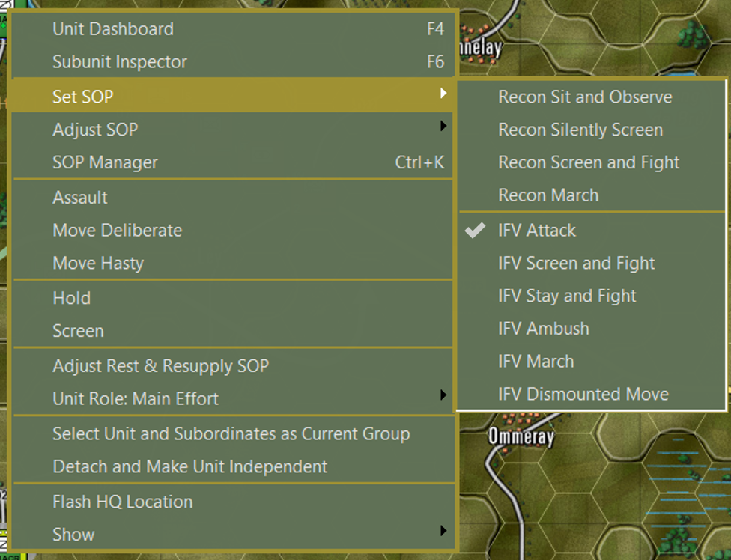Select Move Deliberate order

117,231
